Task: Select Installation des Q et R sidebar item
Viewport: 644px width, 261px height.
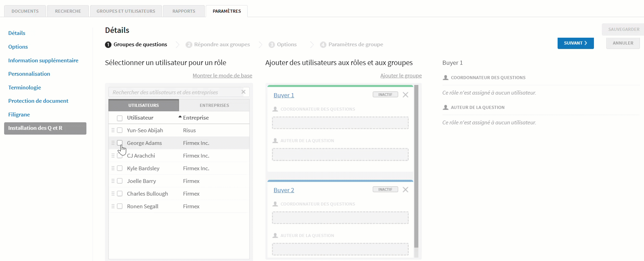Action: [45, 128]
